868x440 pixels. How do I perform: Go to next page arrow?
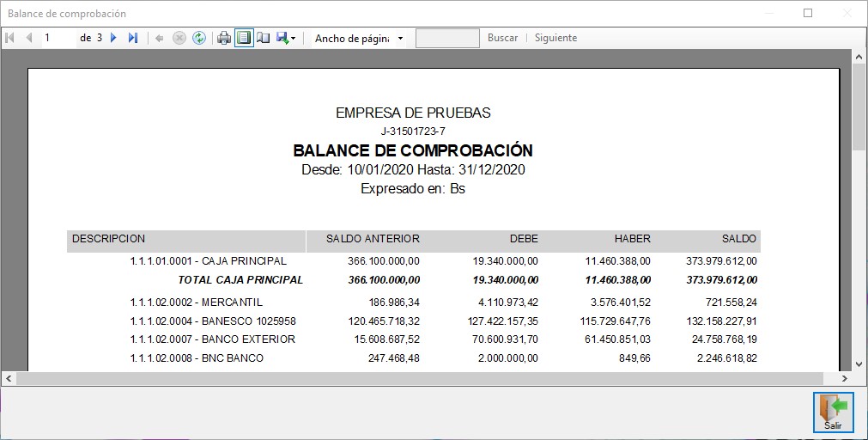pos(113,38)
